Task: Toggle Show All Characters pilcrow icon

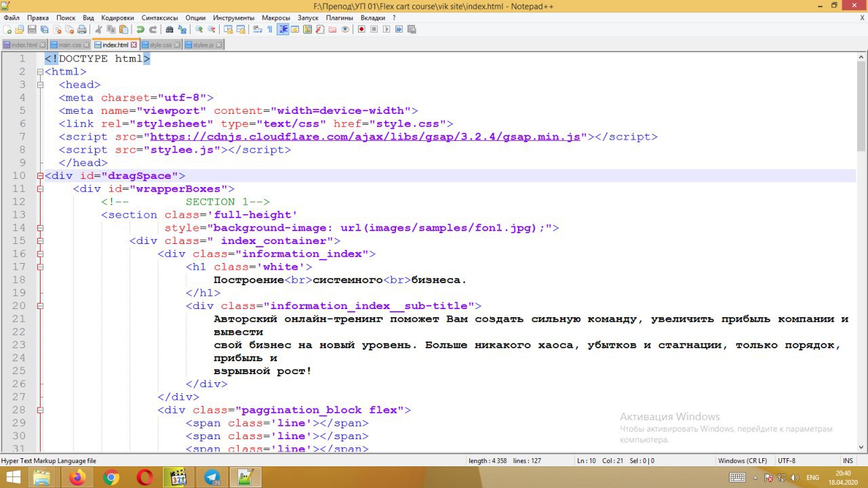Action: pyautogui.click(x=270, y=29)
